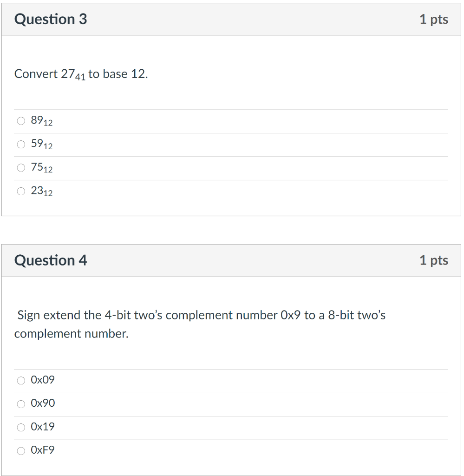Click the unselected radio beside 89₁₂
The width and height of the screenshot is (464, 476).
pos(21,121)
